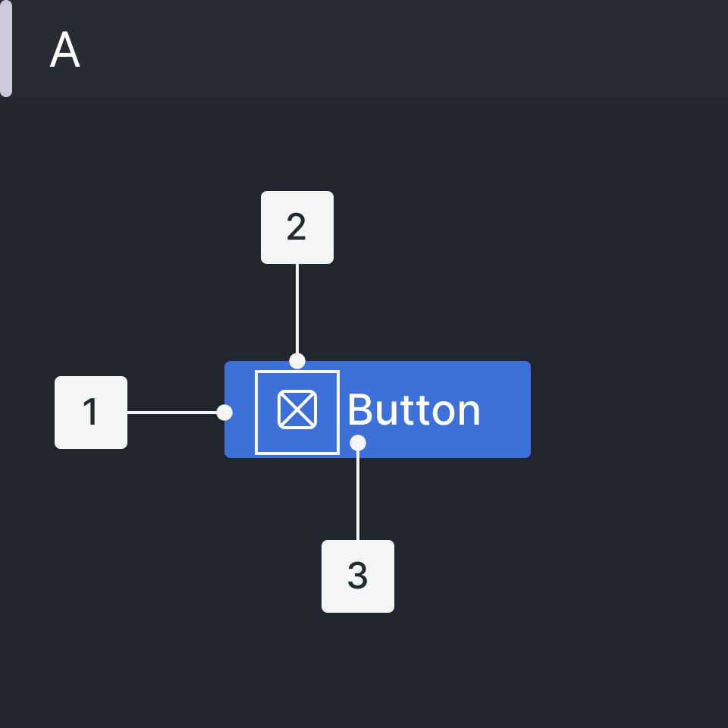Click the horizontal line from callout 1

pos(173,413)
